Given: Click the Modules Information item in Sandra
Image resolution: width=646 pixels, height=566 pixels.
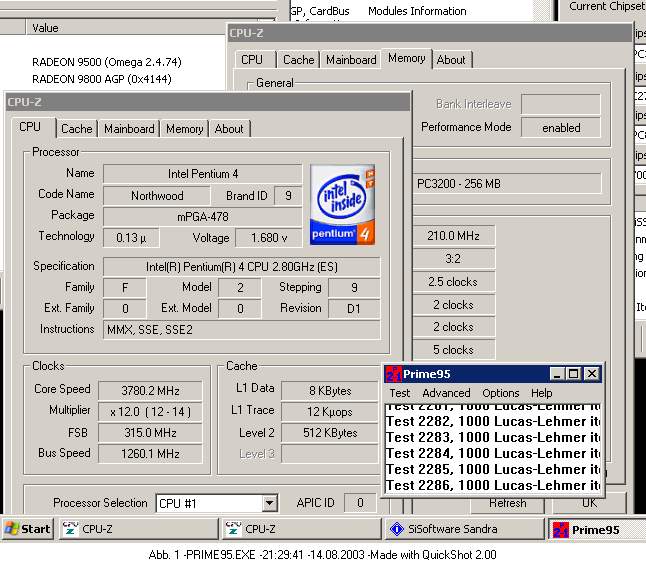Looking at the screenshot, I should [417, 11].
